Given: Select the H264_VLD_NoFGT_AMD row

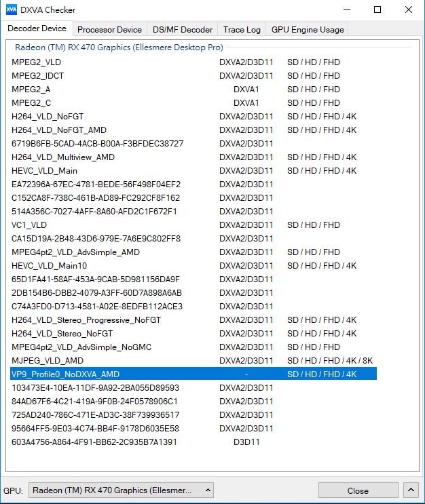Looking at the screenshot, I should tap(193, 130).
